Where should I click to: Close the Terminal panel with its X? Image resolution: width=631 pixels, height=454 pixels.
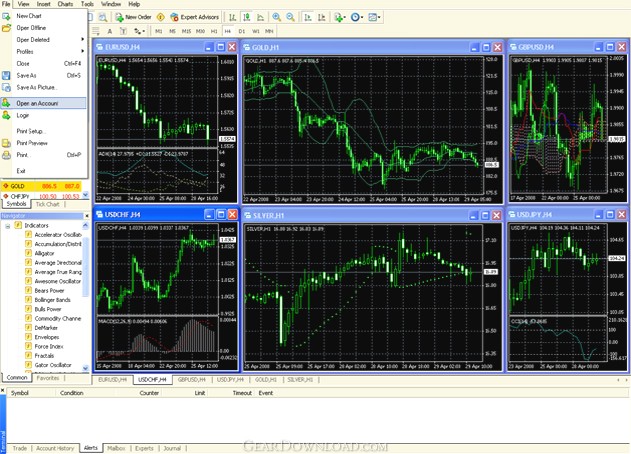coord(3,390)
